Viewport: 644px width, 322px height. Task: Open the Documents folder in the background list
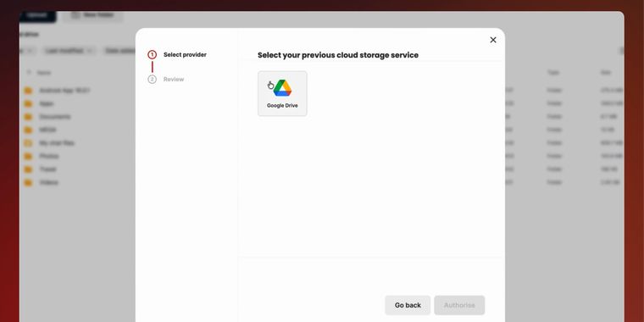pyautogui.click(x=55, y=117)
